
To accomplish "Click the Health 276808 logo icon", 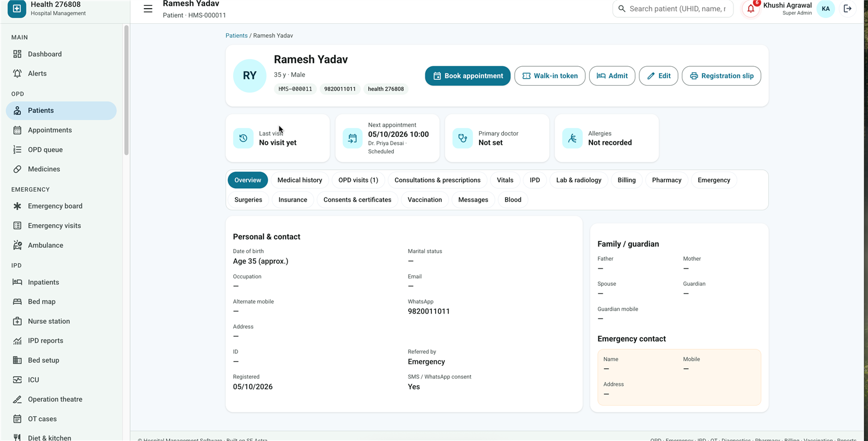I will point(17,9).
